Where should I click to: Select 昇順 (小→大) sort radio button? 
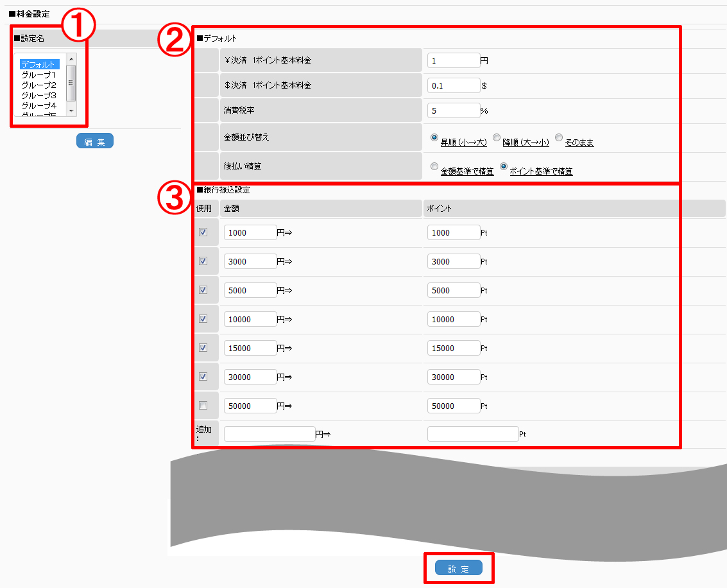434,137
